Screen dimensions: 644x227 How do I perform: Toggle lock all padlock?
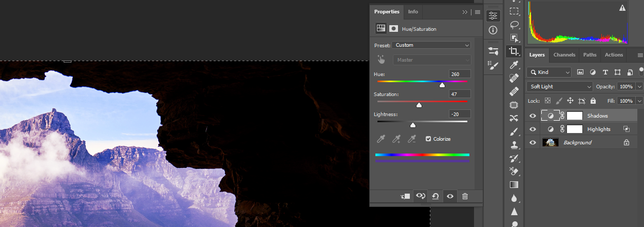pos(593,101)
